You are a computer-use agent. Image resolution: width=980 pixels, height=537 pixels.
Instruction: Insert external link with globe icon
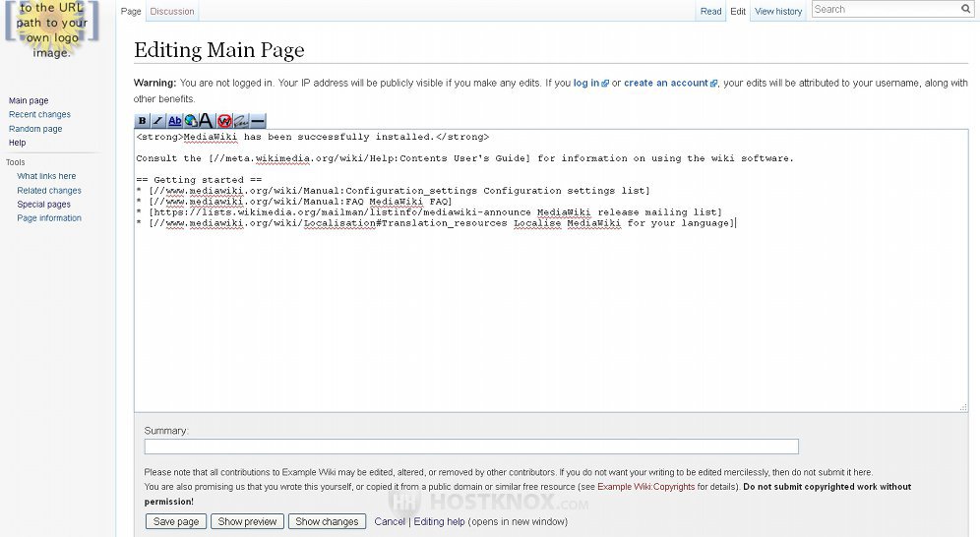click(x=191, y=121)
